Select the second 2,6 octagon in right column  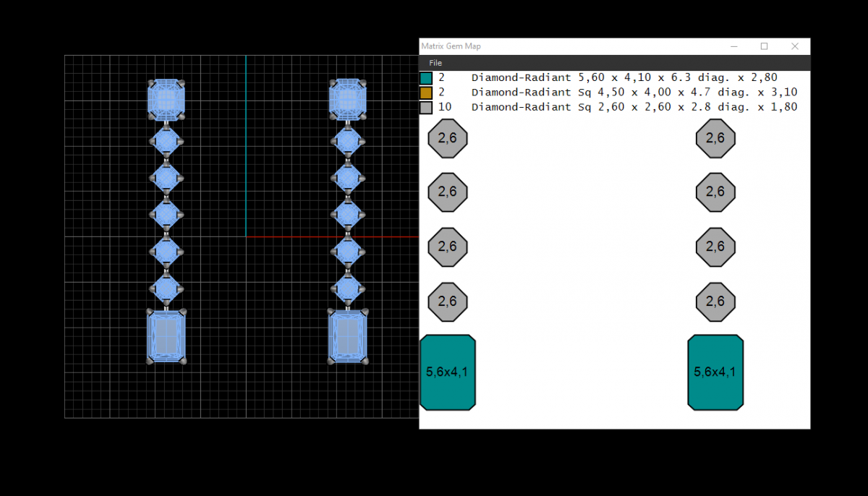point(715,192)
